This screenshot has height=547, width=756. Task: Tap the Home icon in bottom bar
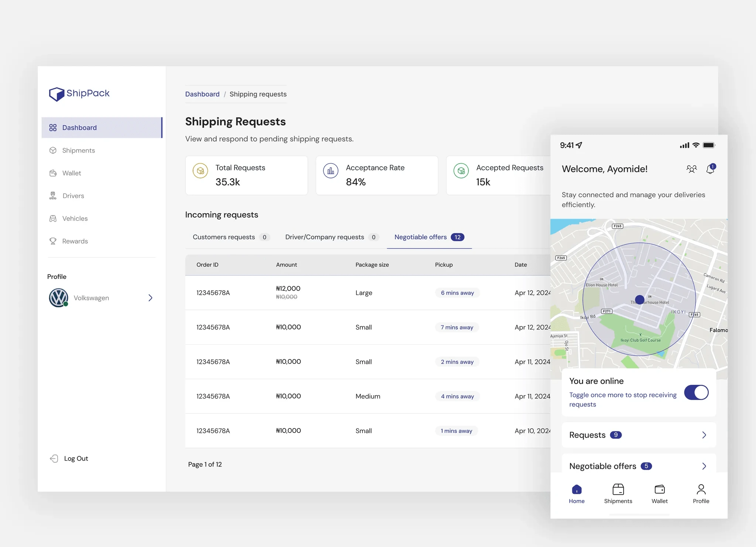pos(577,490)
